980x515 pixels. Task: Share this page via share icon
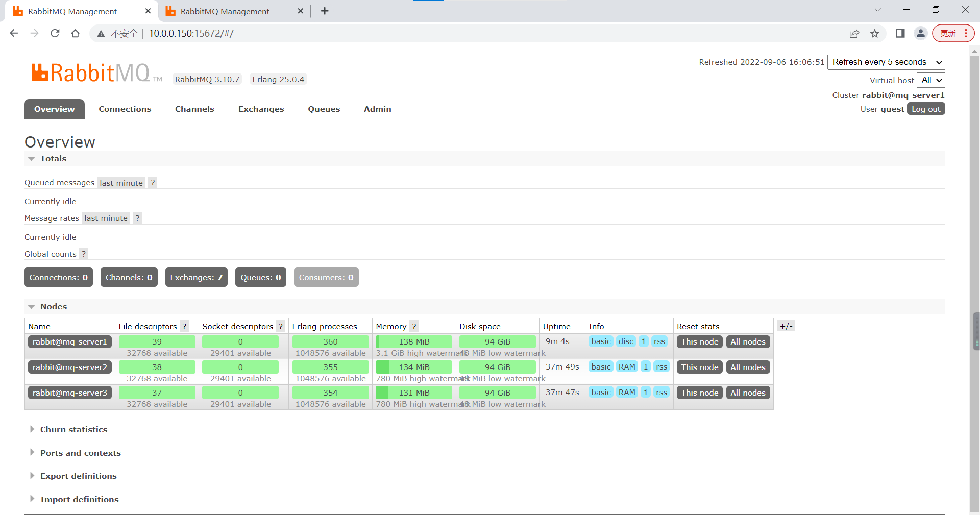point(854,33)
